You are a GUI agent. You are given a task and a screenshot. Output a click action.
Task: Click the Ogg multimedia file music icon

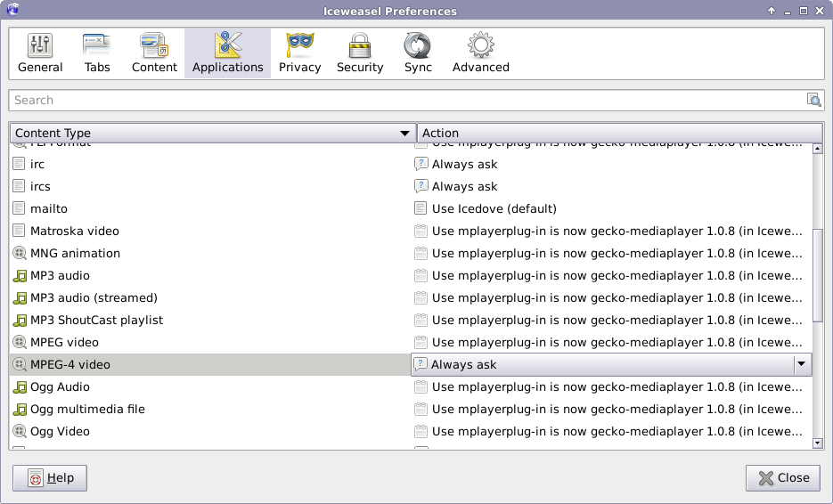tap(20, 410)
